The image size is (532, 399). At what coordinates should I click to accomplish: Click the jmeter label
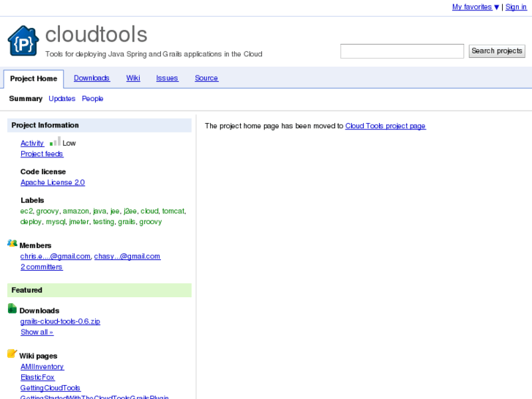coord(79,222)
